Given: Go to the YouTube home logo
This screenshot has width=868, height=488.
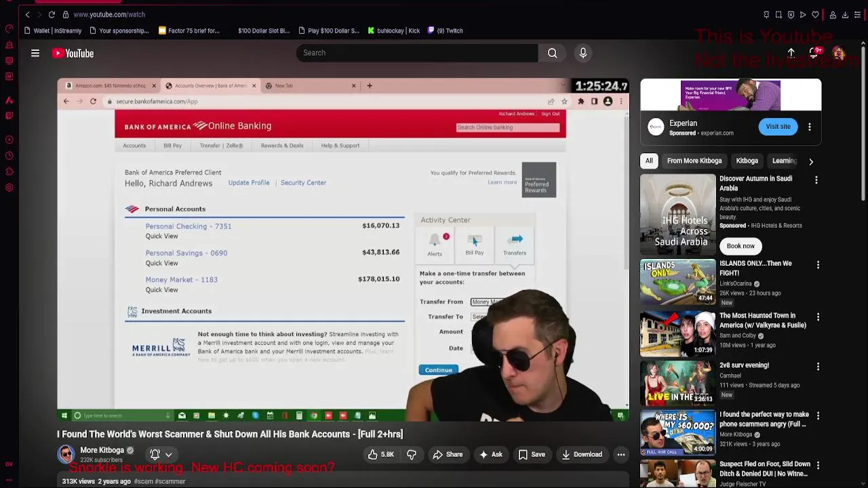Looking at the screenshot, I should click(x=73, y=53).
